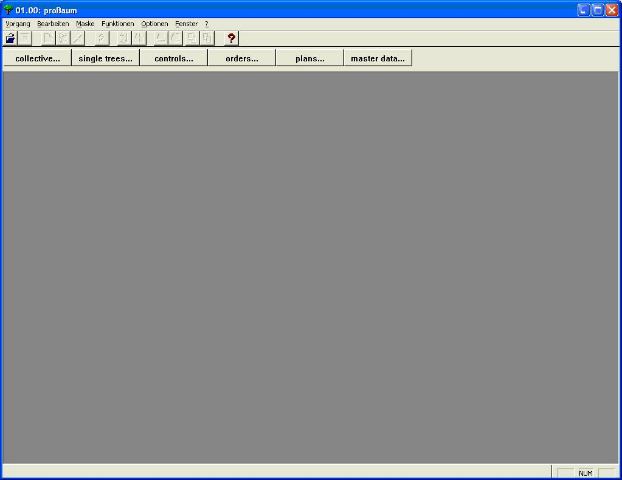
Task: Open the Funktionen menu
Action: coord(117,23)
